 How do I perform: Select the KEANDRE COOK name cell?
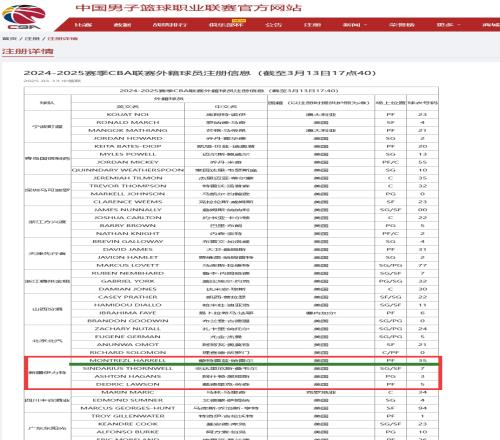coord(128,424)
